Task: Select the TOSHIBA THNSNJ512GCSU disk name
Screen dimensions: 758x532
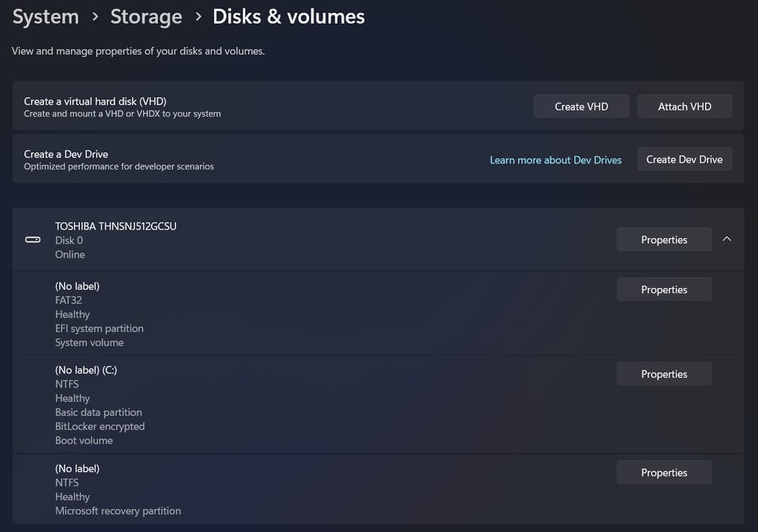Action: (115, 226)
